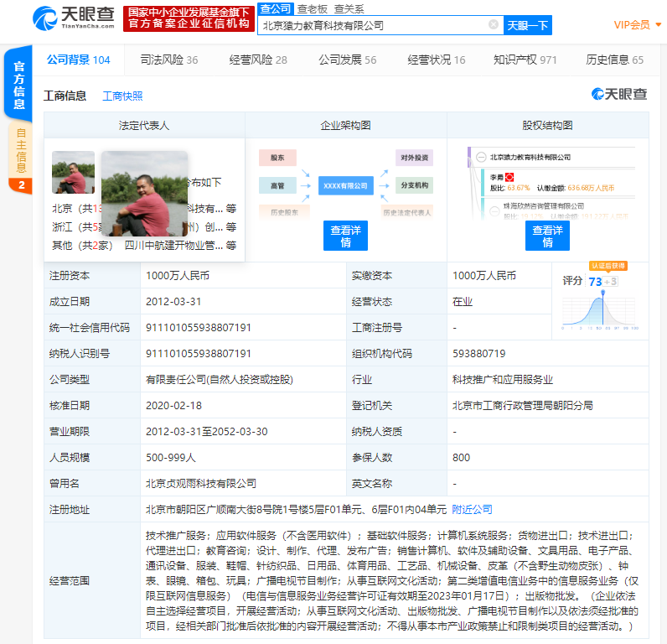The height and width of the screenshot is (644, 667).
Task: Click the 国家中小企业发展基金 red banner
Action: 189,18
